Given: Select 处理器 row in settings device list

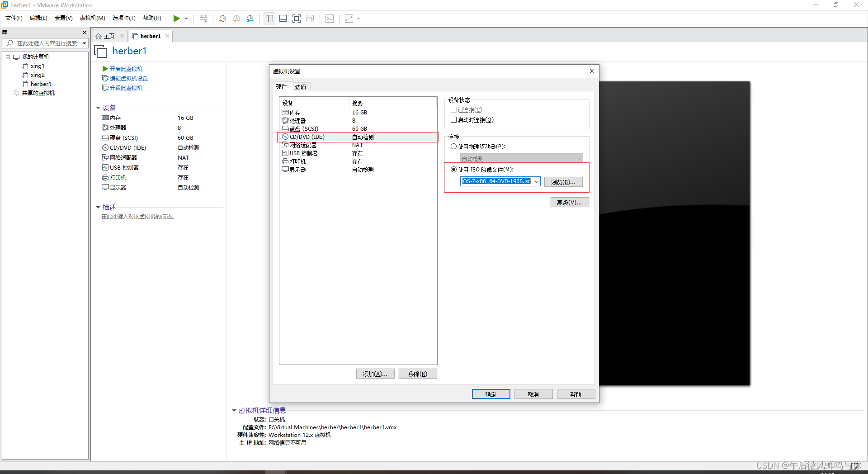Looking at the screenshot, I should pyautogui.click(x=358, y=121).
